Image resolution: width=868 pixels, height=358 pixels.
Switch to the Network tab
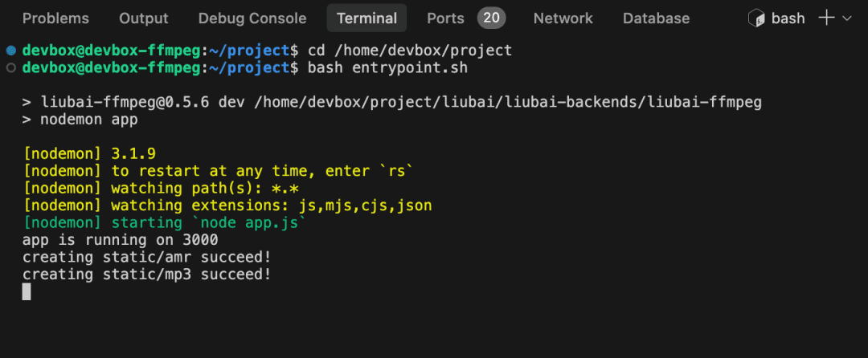click(x=563, y=18)
